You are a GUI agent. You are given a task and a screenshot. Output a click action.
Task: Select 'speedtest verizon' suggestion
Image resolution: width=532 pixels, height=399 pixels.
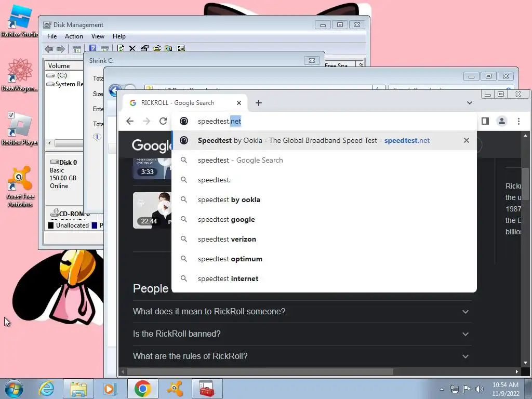[324, 239]
